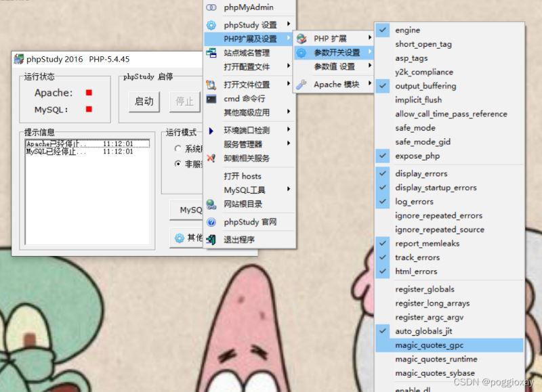
Task: Select the 非服务 run mode radio button
Action: click(x=178, y=164)
